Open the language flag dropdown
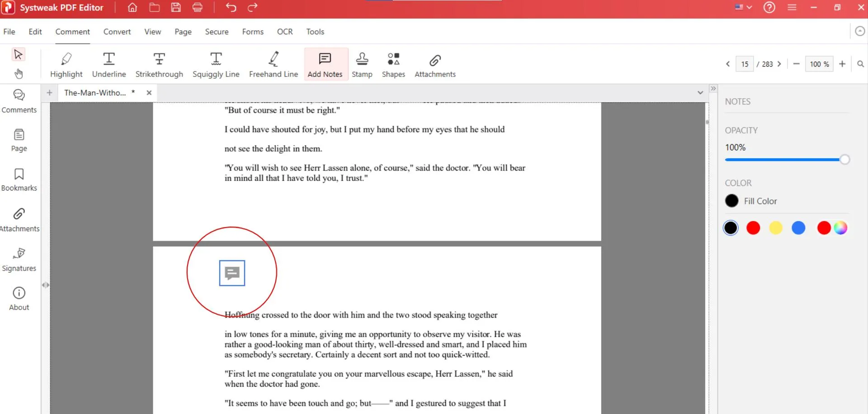868x414 pixels. point(743,7)
